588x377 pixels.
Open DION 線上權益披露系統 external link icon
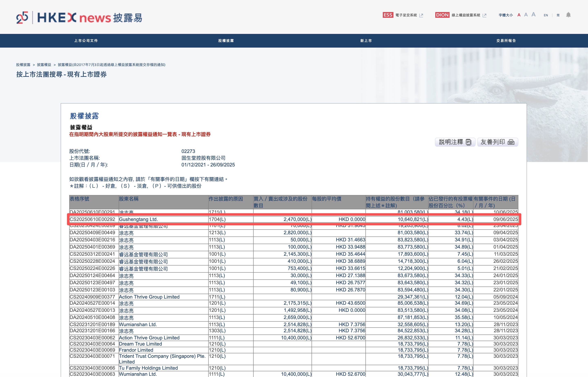coord(484,16)
